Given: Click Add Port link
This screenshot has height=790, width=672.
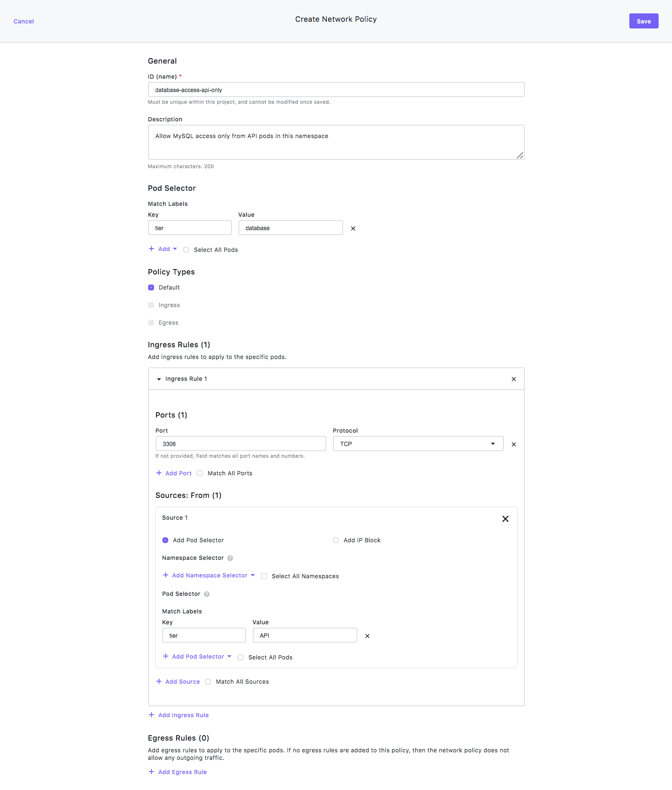Looking at the screenshot, I should 174,473.
